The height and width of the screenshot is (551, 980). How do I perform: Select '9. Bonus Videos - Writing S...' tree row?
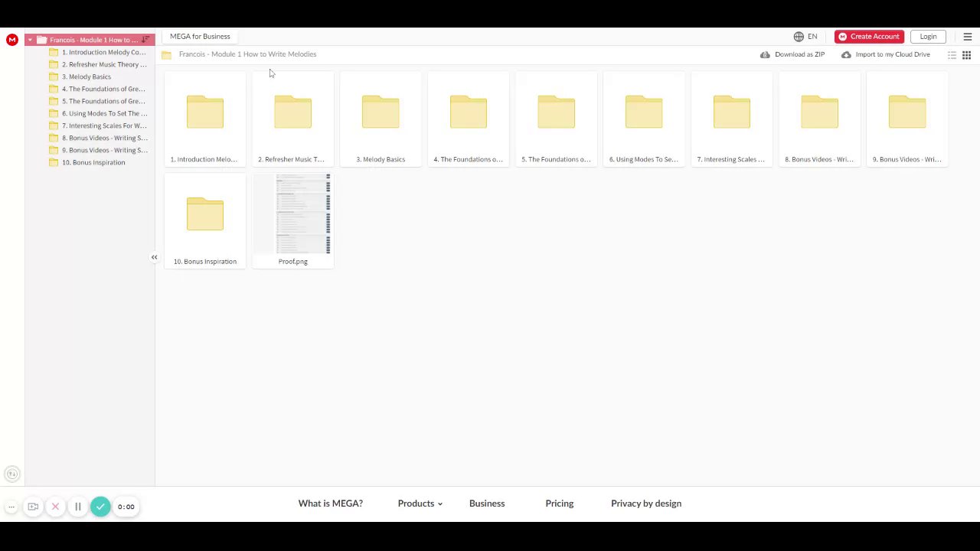(x=103, y=150)
